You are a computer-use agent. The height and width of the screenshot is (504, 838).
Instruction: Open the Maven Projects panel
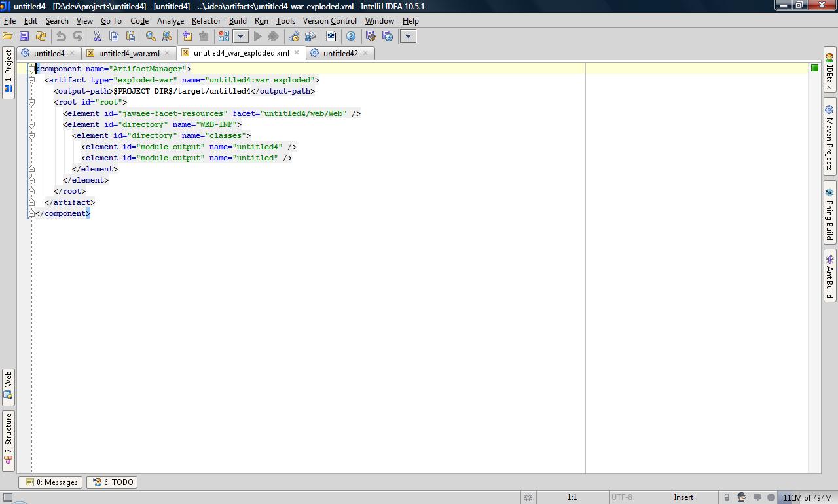829,137
